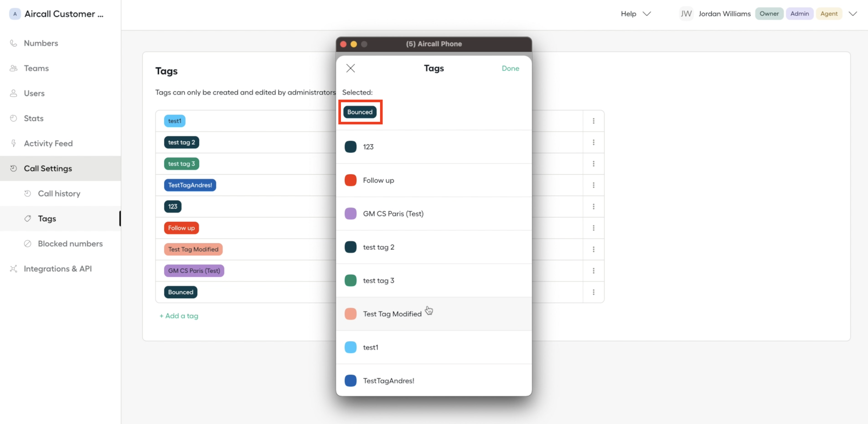Open Stats in sidebar
This screenshot has height=424, width=868.
tap(34, 118)
